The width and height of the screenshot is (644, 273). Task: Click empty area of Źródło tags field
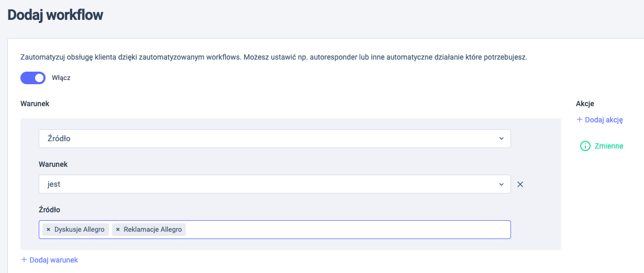346,230
